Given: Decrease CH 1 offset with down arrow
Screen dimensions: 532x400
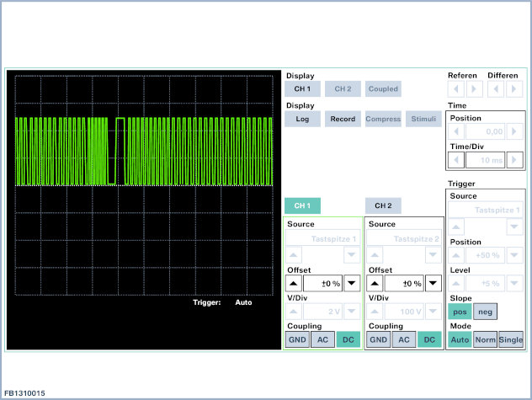Looking at the screenshot, I should coord(351,284).
